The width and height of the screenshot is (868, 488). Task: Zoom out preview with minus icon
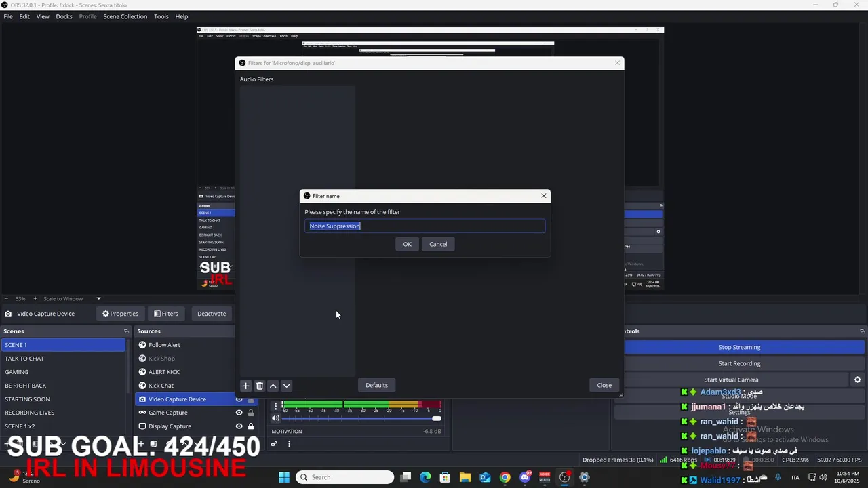[6, 298]
